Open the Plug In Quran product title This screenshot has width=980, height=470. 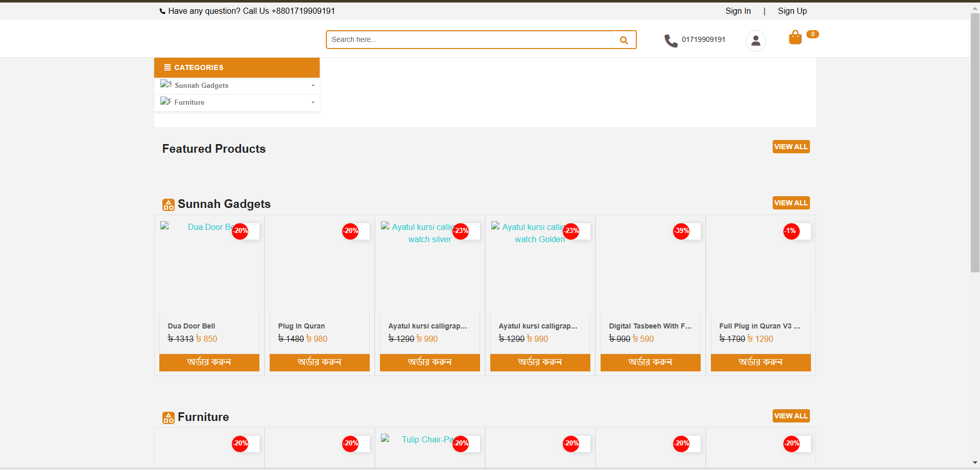tap(301, 326)
